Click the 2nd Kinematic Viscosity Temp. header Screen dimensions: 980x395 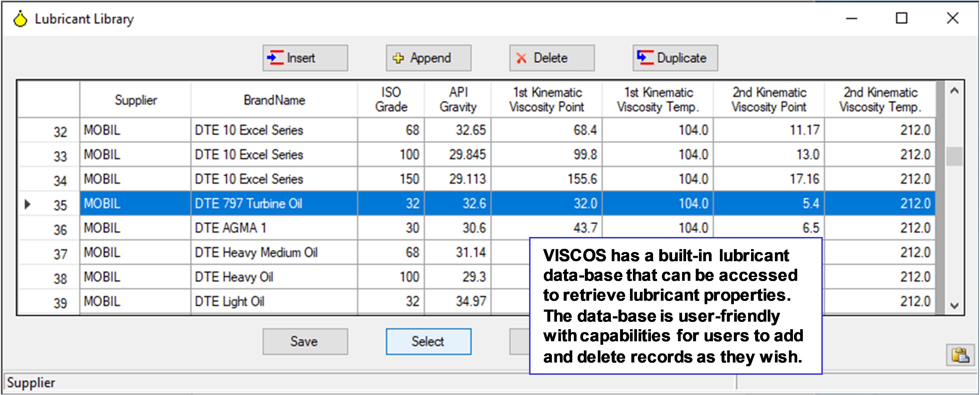tap(880, 100)
